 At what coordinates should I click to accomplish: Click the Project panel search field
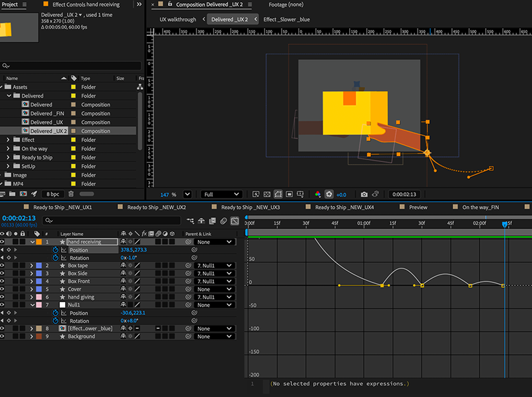(x=71, y=66)
